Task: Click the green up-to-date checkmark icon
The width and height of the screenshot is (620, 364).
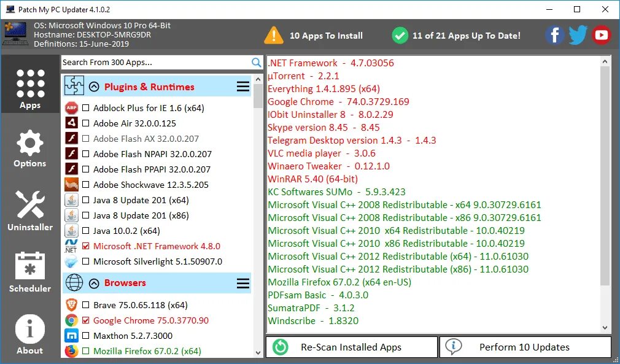Action: (400, 36)
